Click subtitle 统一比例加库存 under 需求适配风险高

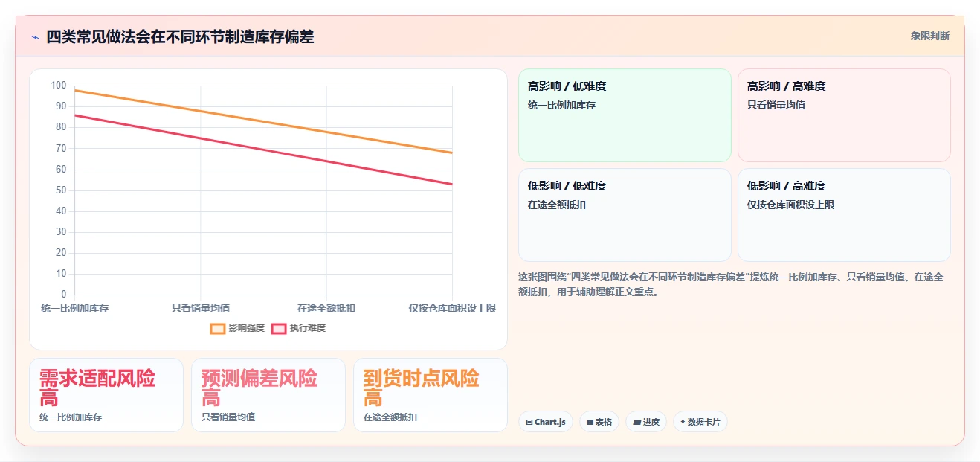point(71,417)
